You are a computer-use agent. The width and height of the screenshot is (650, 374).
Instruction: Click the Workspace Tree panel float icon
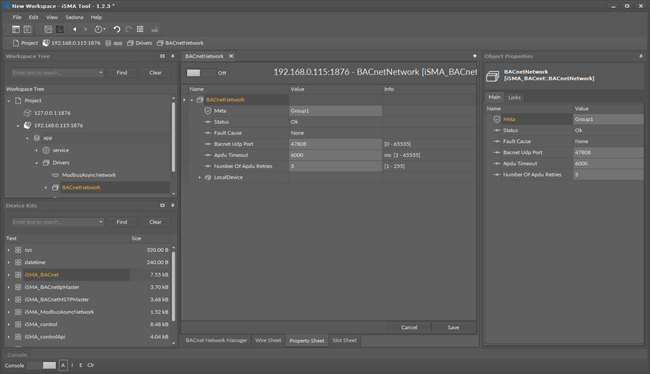click(162, 56)
